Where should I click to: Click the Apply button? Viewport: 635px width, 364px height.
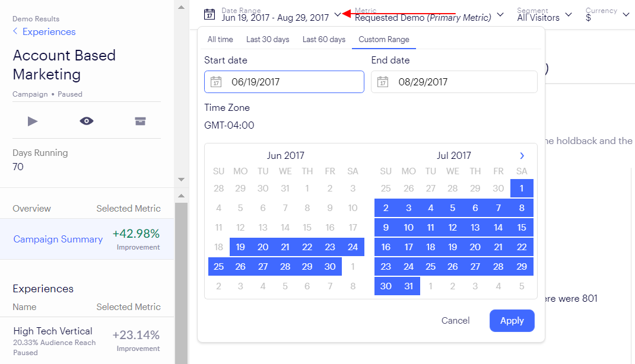coord(512,321)
